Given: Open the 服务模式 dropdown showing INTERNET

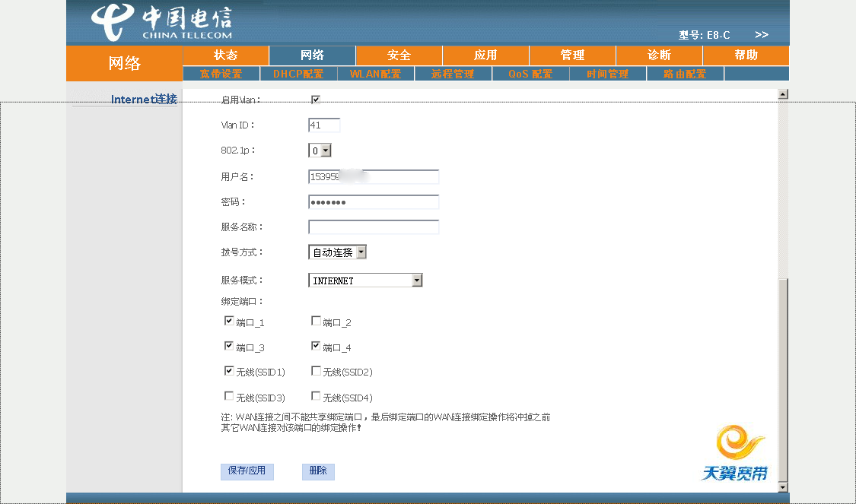Looking at the screenshot, I should point(365,281).
